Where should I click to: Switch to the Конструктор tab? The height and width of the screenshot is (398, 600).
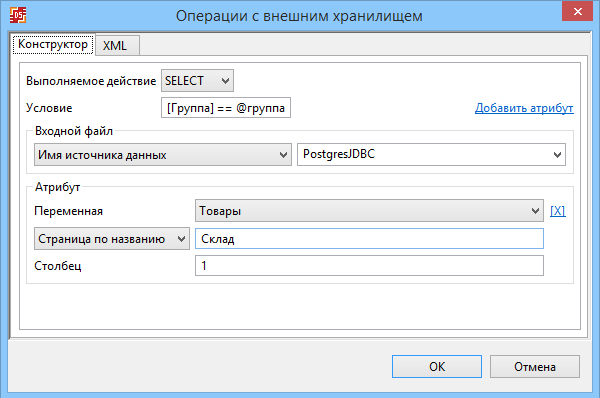[53, 44]
